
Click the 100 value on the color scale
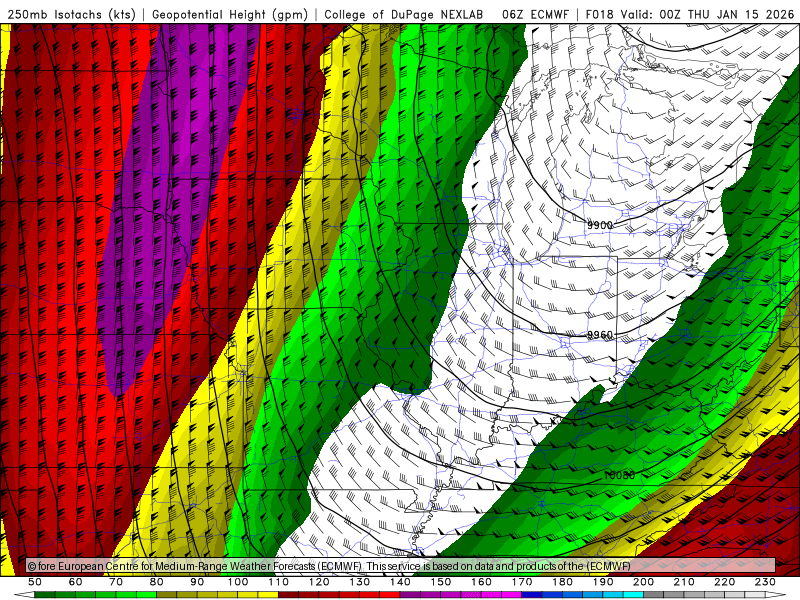coord(238,582)
